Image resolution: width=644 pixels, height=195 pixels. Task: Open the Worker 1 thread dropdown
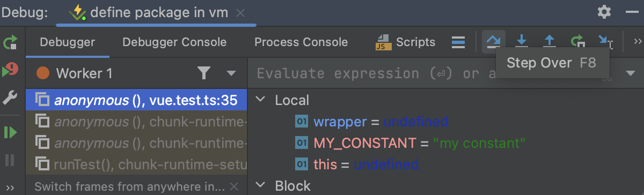(x=231, y=73)
